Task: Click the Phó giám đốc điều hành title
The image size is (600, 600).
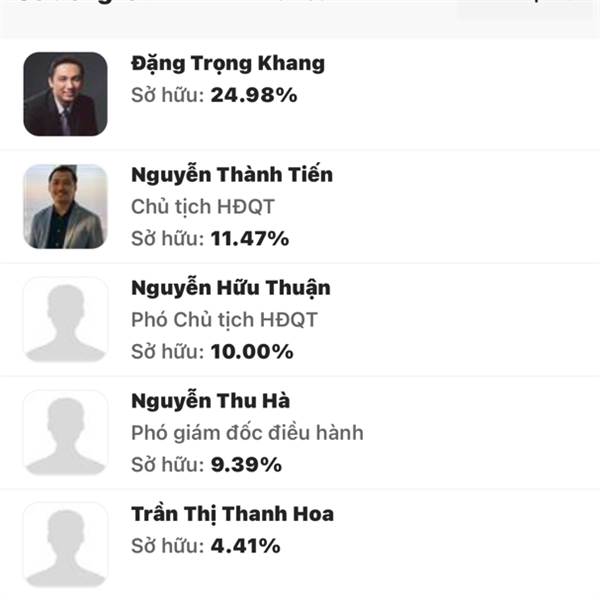Action: [247, 433]
